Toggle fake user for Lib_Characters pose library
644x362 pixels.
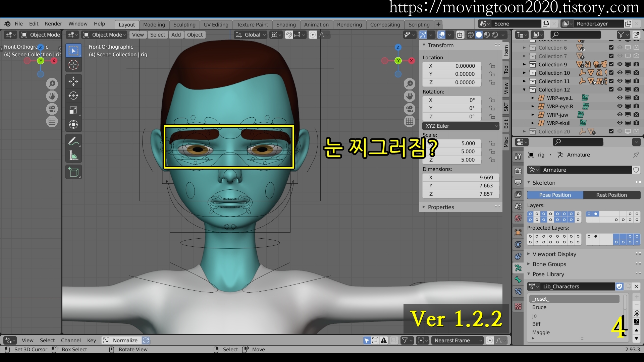(619, 287)
